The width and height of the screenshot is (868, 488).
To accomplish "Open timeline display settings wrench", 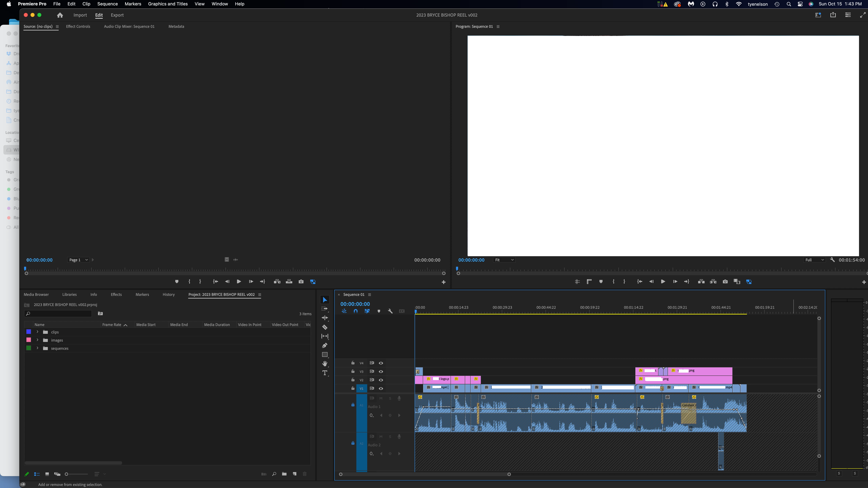I will [x=390, y=311].
